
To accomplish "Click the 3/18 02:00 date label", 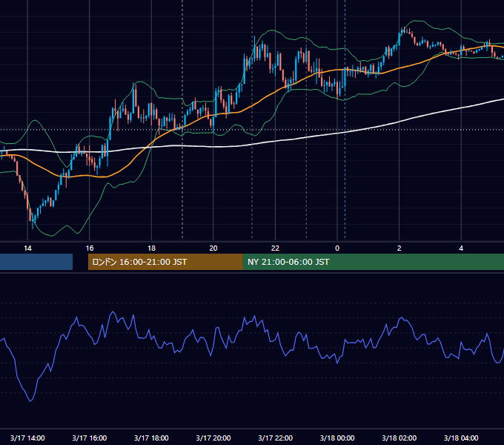I will tap(399, 438).
